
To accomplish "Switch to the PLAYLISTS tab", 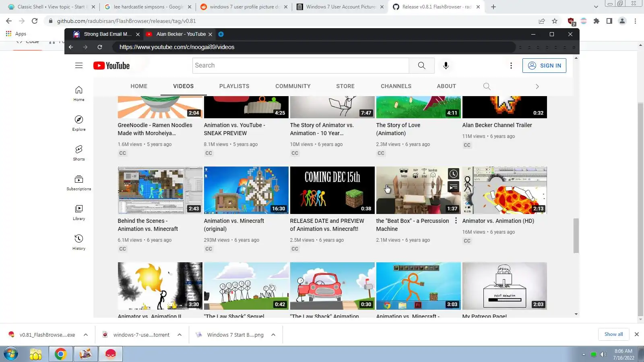I will click(x=234, y=86).
